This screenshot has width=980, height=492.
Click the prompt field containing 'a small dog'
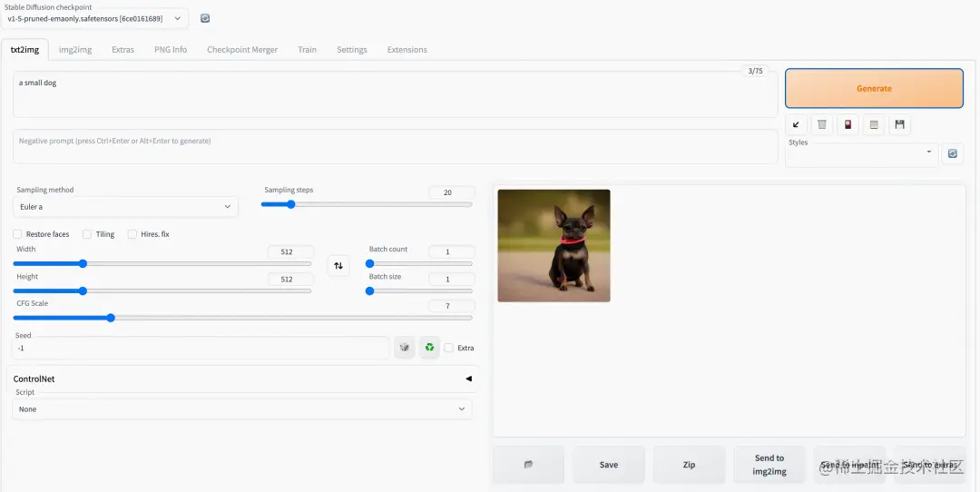395,94
